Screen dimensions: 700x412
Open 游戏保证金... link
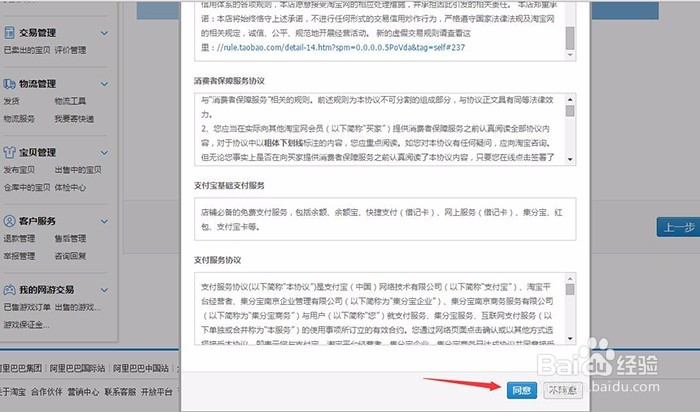click(26, 325)
